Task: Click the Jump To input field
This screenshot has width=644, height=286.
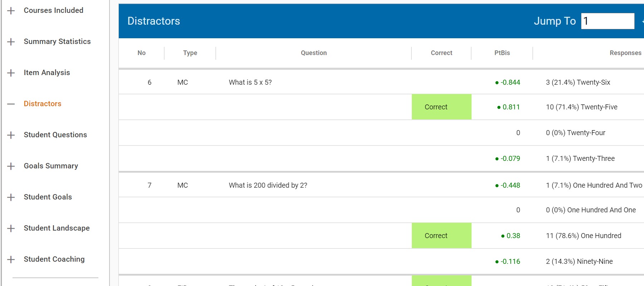Action: click(607, 21)
